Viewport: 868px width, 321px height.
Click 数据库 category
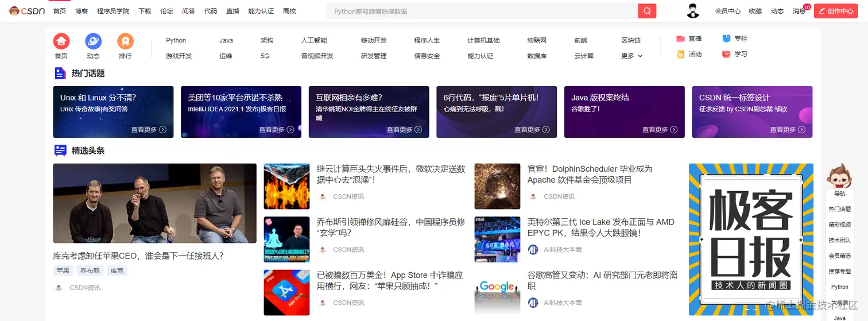(x=537, y=56)
